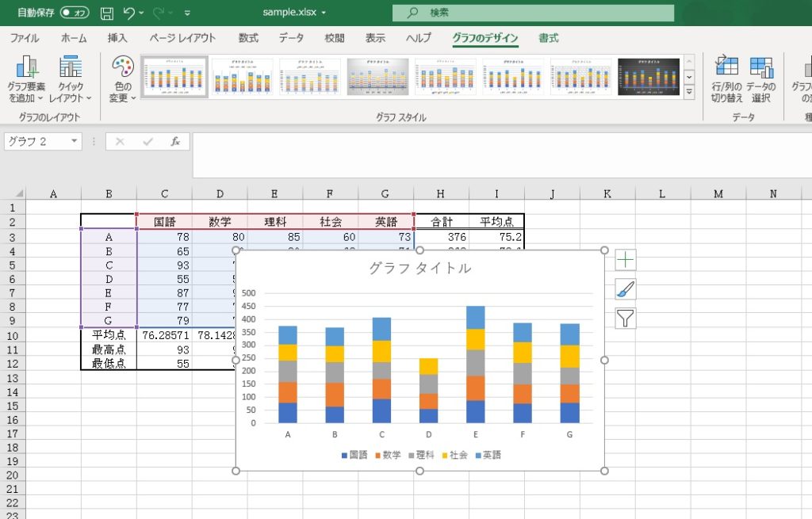812x519 pixels.
Task: Open the Quick Access Toolbar customize dropdown
Action: pyautogui.click(x=187, y=13)
